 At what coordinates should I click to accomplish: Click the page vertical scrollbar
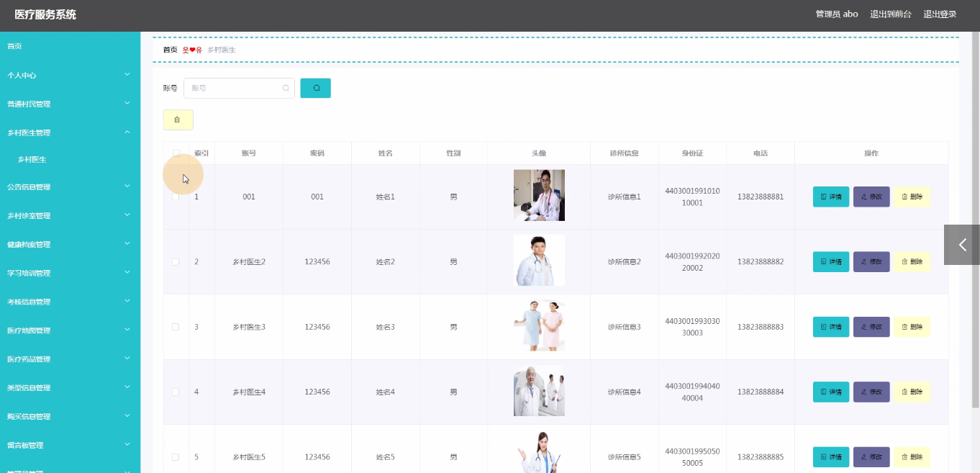(975, 216)
